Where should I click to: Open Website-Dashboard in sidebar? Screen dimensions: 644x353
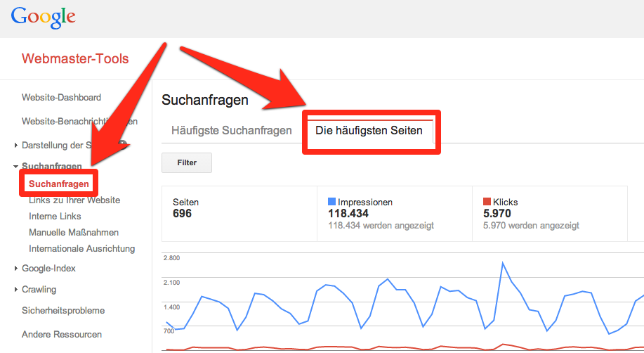(x=61, y=98)
